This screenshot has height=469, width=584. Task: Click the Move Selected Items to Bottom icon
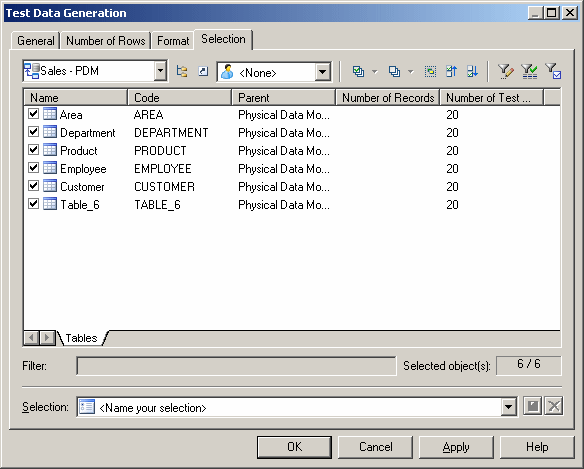[x=472, y=71]
